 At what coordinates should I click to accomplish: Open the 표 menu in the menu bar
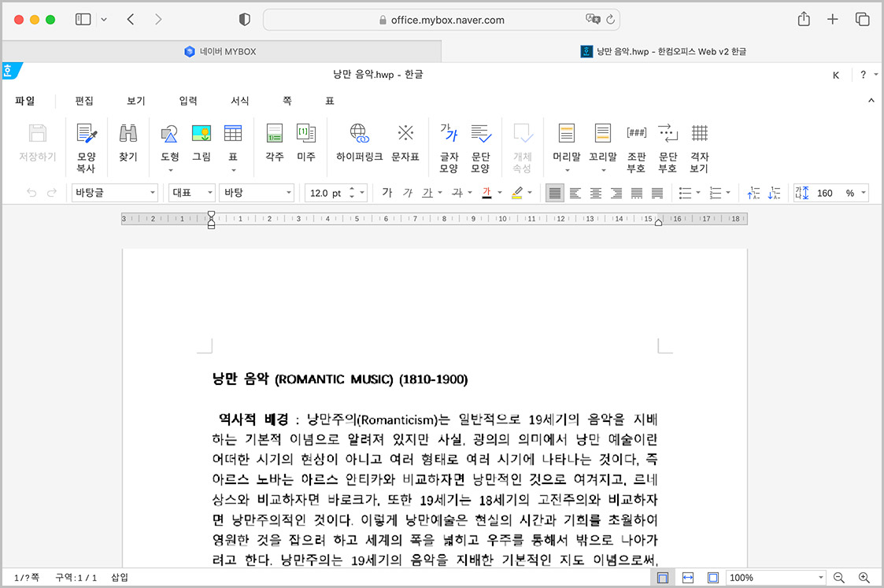[x=329, y=101]
